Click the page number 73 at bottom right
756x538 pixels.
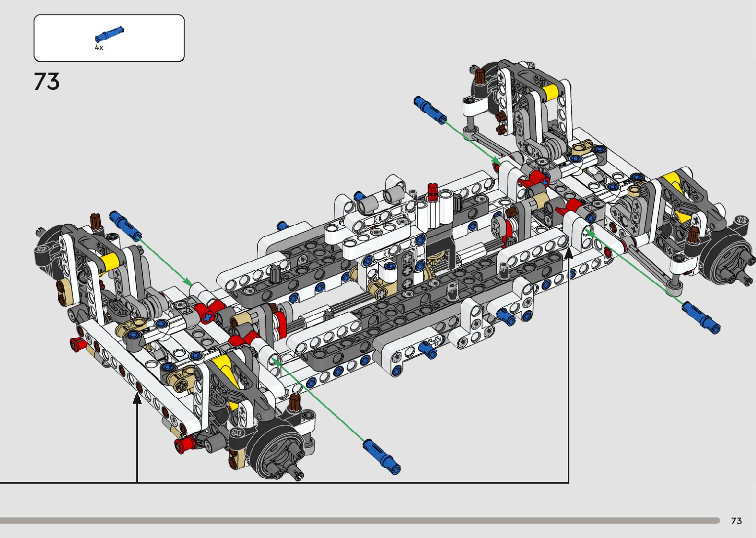tap(736, 521)
